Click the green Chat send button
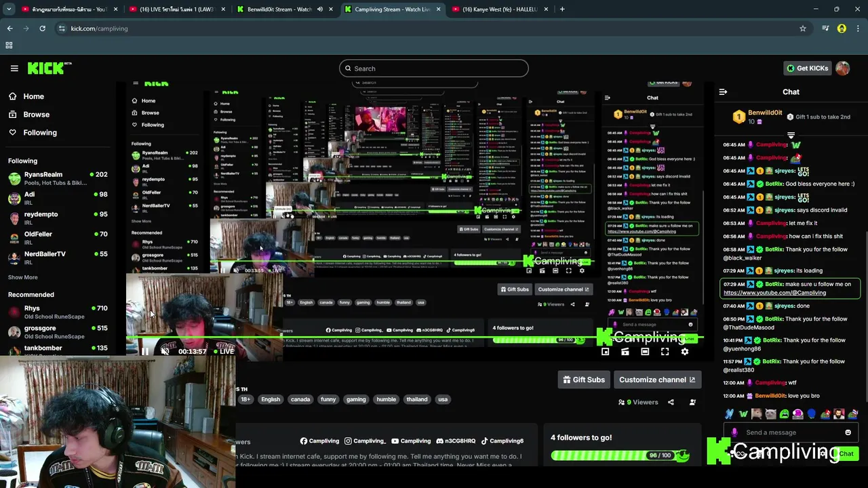Viewport: 868px width, 488px height. coord(846,454)
